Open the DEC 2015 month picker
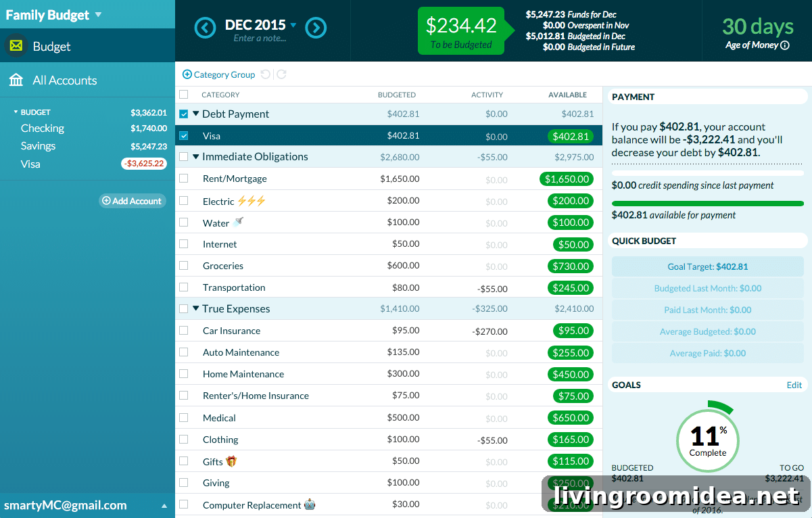The width and height of the screenshot is (812, 518). click(261, 25)
